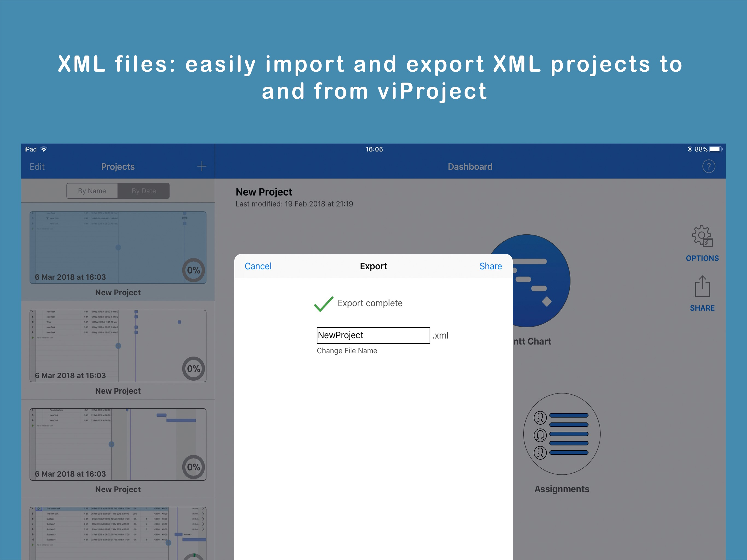This screenshot has height=560, width=747.
Task: Select the first New Project thumbnail
Action: tap(118, 247)
